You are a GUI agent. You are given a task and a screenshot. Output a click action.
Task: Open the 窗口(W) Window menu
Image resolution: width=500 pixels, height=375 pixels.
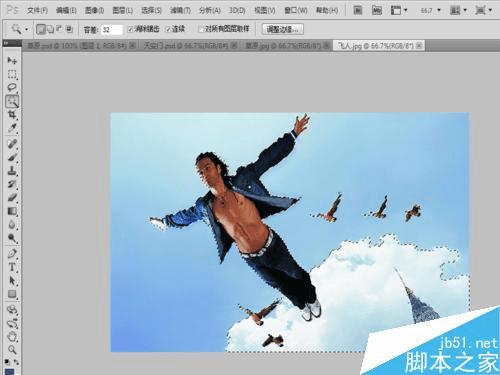pos(296,10)
